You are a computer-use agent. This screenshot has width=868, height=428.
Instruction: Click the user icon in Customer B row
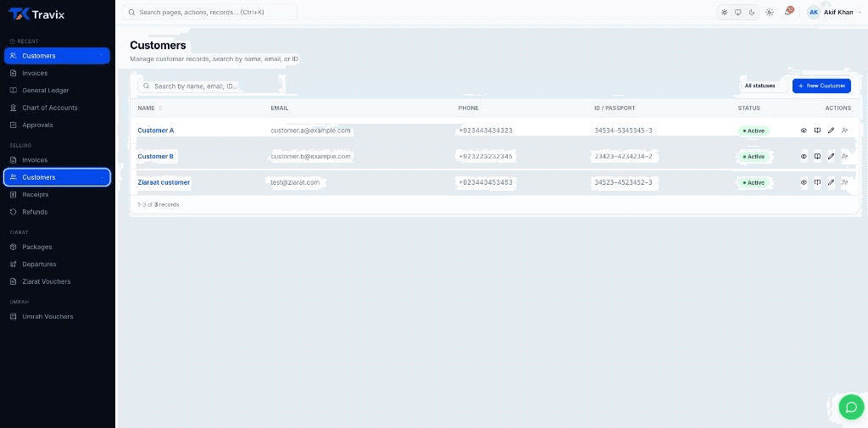click(845, 157)
